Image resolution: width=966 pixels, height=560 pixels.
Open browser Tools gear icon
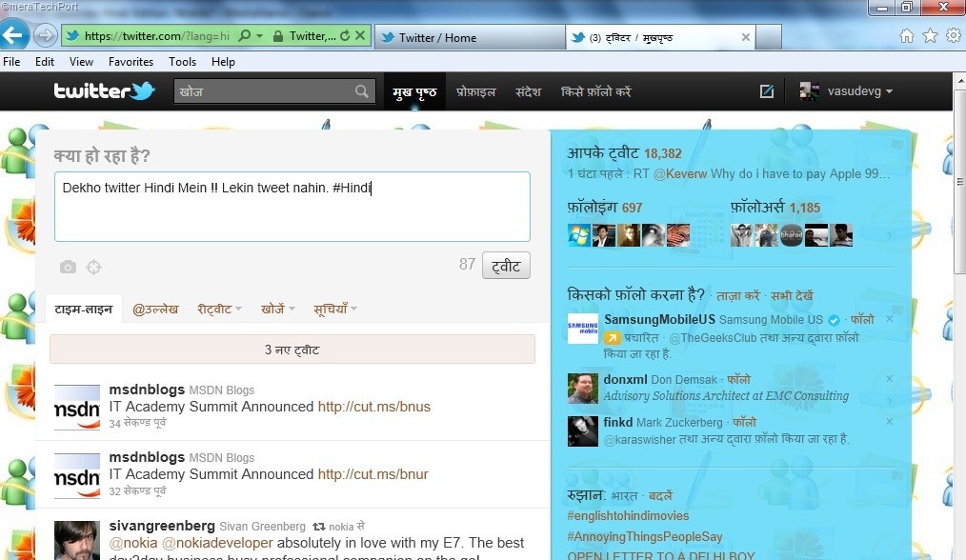pos(953,36)
